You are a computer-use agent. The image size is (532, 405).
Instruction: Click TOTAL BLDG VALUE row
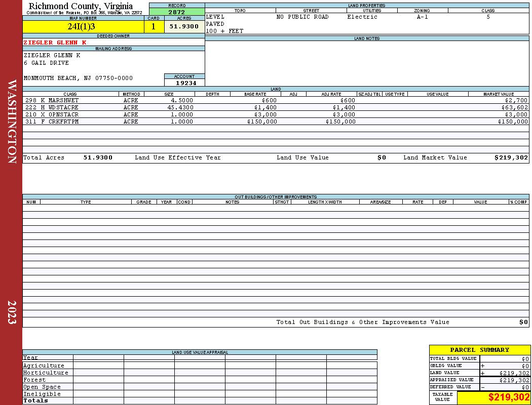(479, 358)
